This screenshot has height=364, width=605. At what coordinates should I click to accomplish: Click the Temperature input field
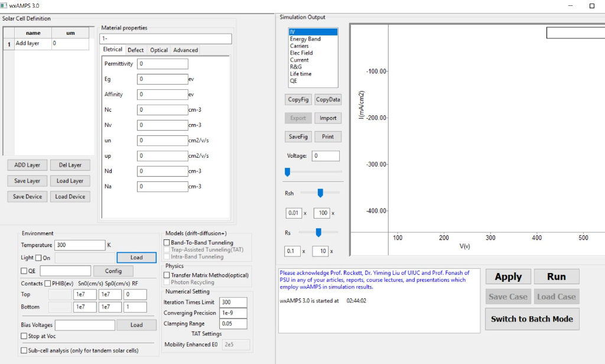[x=80, y=245]
